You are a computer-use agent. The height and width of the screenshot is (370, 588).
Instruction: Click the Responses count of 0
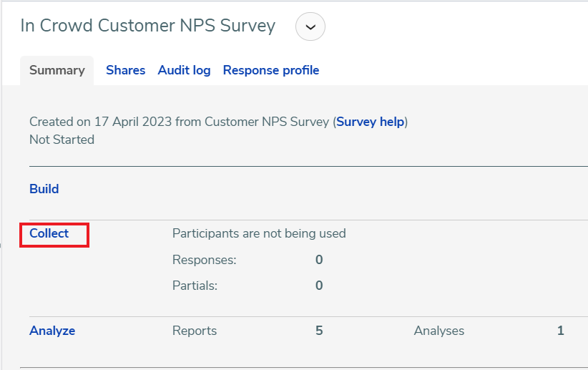click(x=319, y=260)
